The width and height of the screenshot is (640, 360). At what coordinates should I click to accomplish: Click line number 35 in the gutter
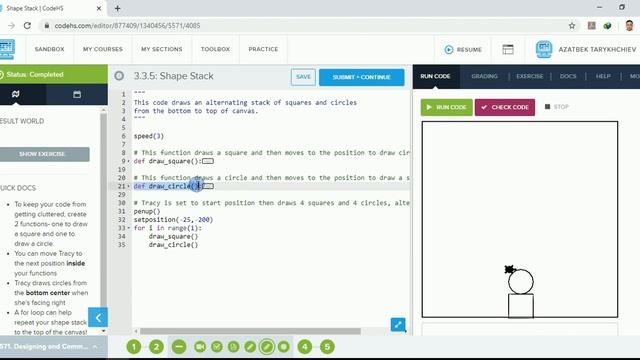point(122,245)
